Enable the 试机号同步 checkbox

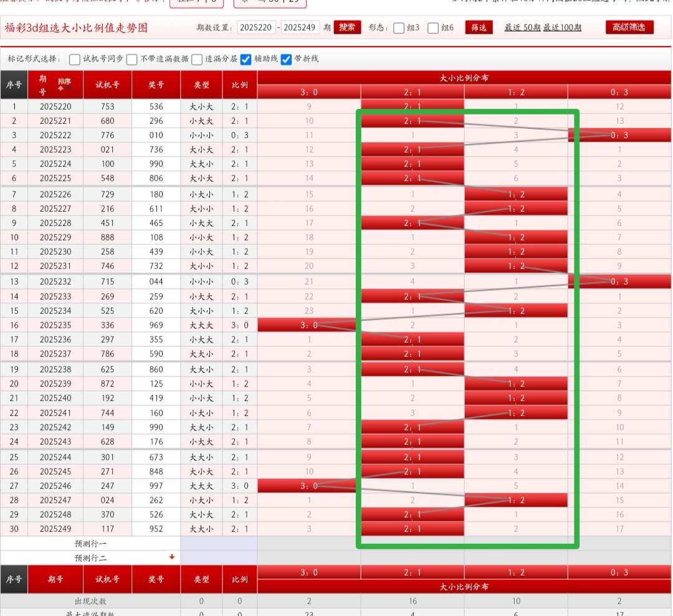[x=75, y=59]
